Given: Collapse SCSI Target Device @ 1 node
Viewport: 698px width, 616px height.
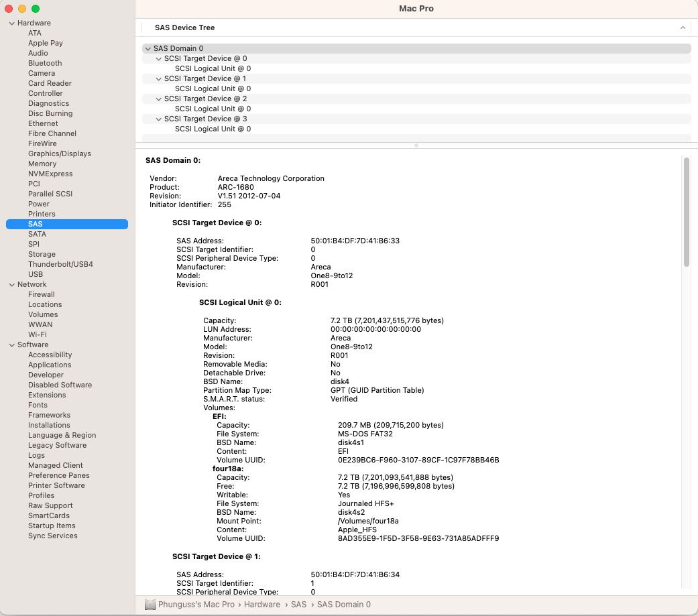Looking at the screenshot, I should click(x=158, y=79).
